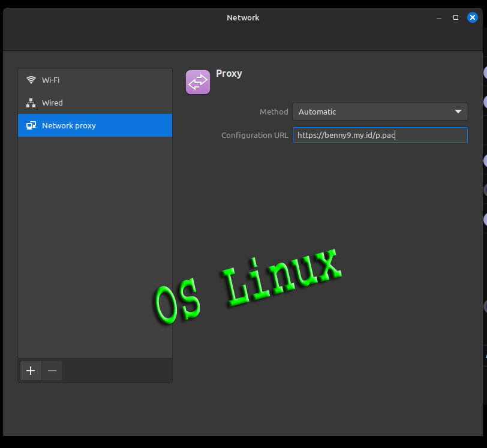
Task: Focus the Configuration URL input field
Action: [x=380, y=135]
